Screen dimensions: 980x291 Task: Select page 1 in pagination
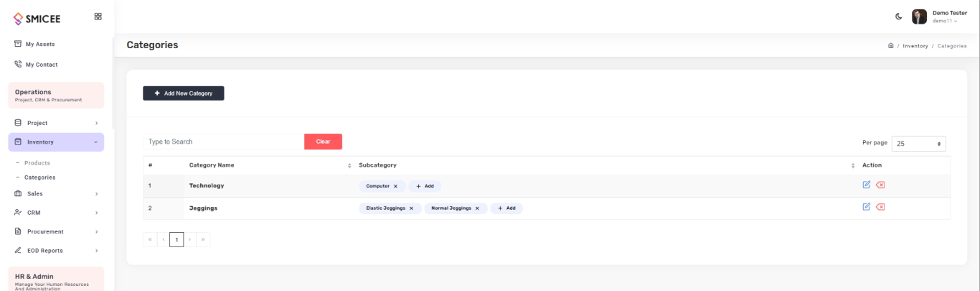pyautogui.click(x=176, y=239)
